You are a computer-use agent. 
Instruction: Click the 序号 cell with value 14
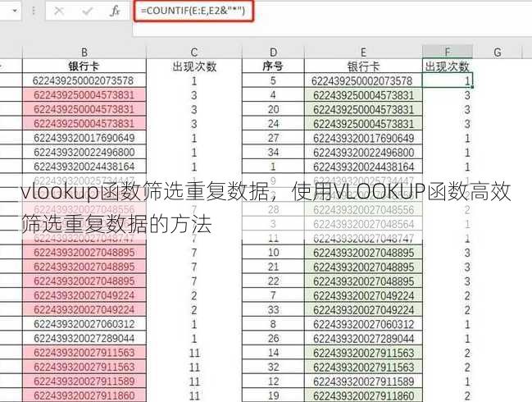click(x=273, y=353)
